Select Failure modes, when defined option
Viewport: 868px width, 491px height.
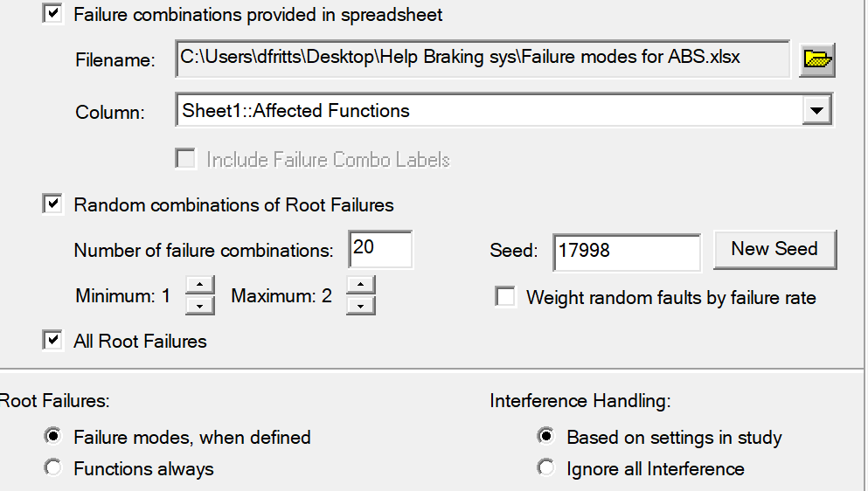pos(53,436)
